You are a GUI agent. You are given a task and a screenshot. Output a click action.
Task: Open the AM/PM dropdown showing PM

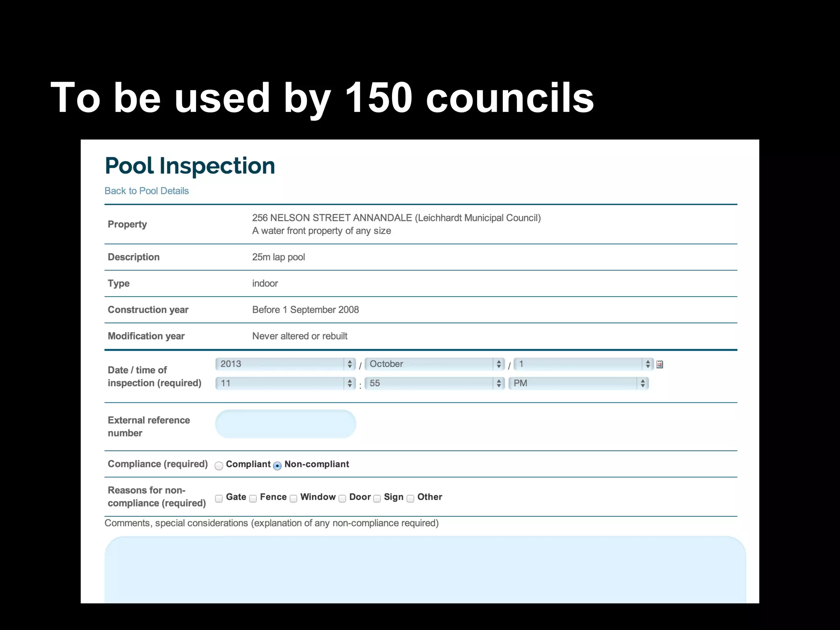(578, 383)
